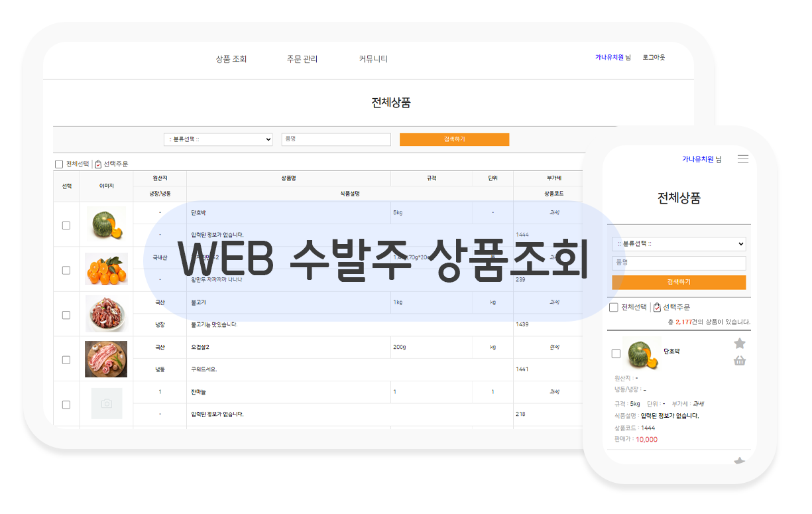This screenshot has width=812, height=514.
Task: Click product name 깐마늘
Action: tap(198, 392)
